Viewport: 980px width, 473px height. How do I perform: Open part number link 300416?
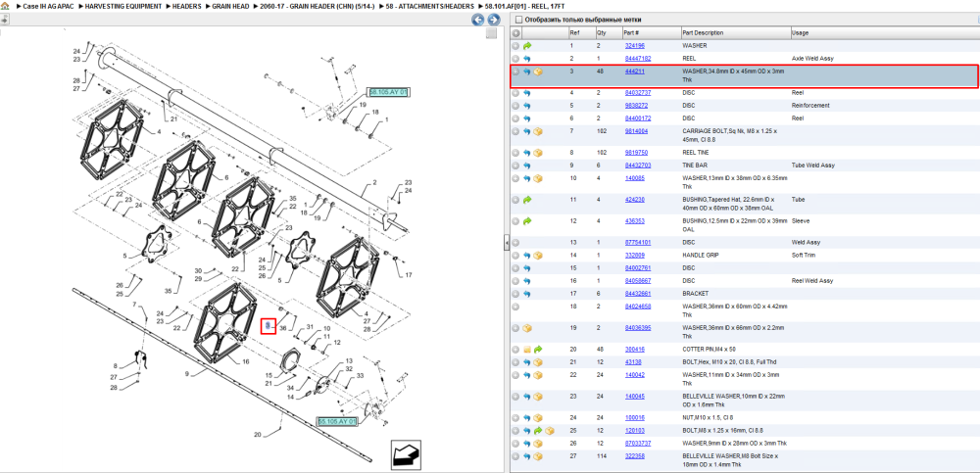click(x=634, y=350)
